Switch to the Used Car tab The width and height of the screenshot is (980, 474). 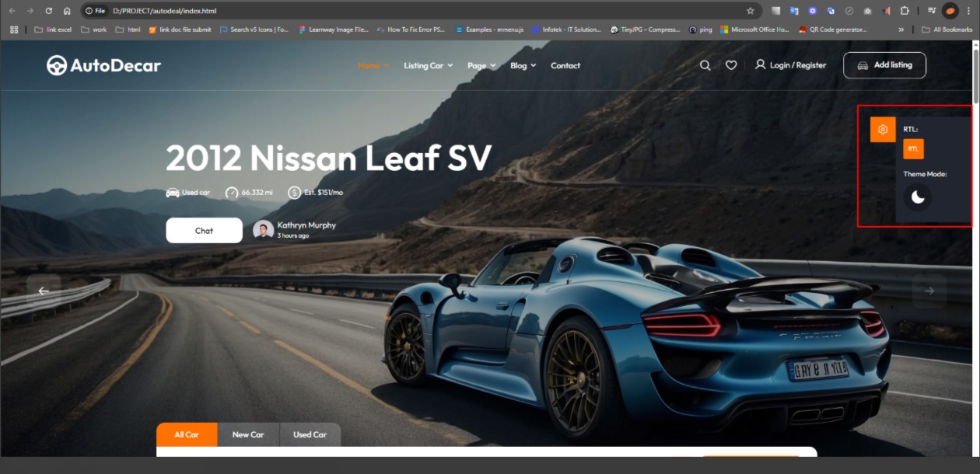tap(310, 434)
